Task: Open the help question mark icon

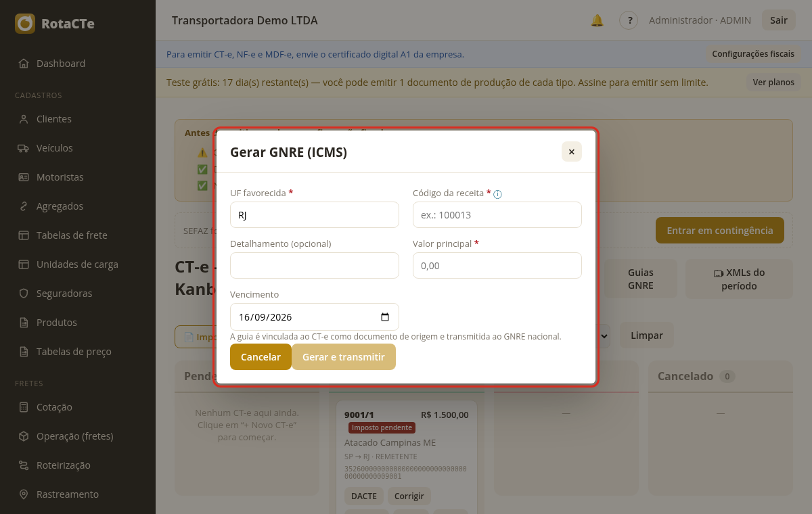Action: point(629,20)
